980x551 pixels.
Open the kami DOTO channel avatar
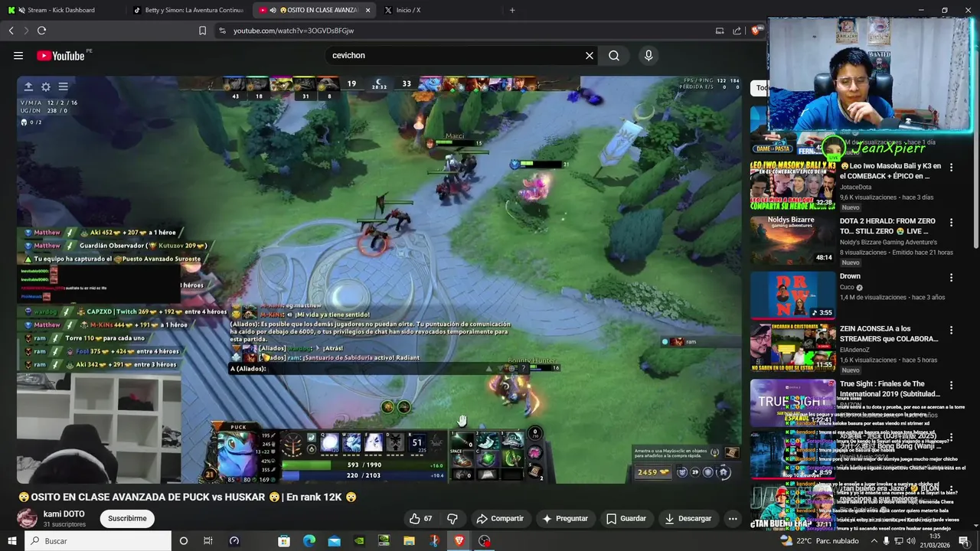pyautogui.click(x=27, y=518)
